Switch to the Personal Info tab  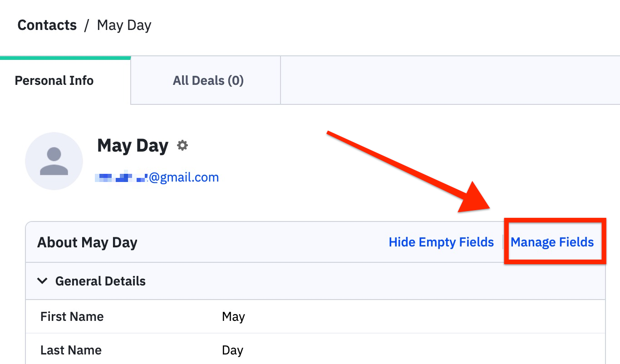pos(54,81)
